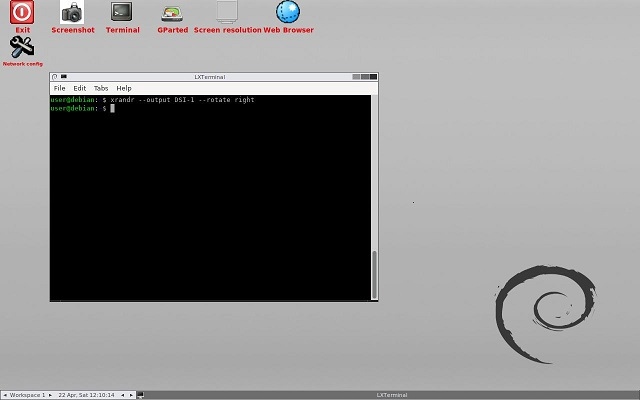Launch the Terminal desktop shortcut
This screenshot has width=640, height=400.
tap(122, 13)
